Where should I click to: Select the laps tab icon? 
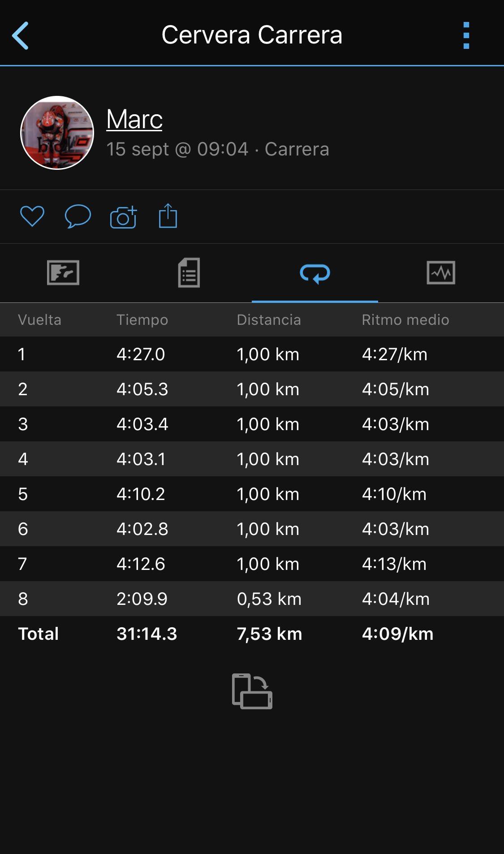[x=315, y=273]
